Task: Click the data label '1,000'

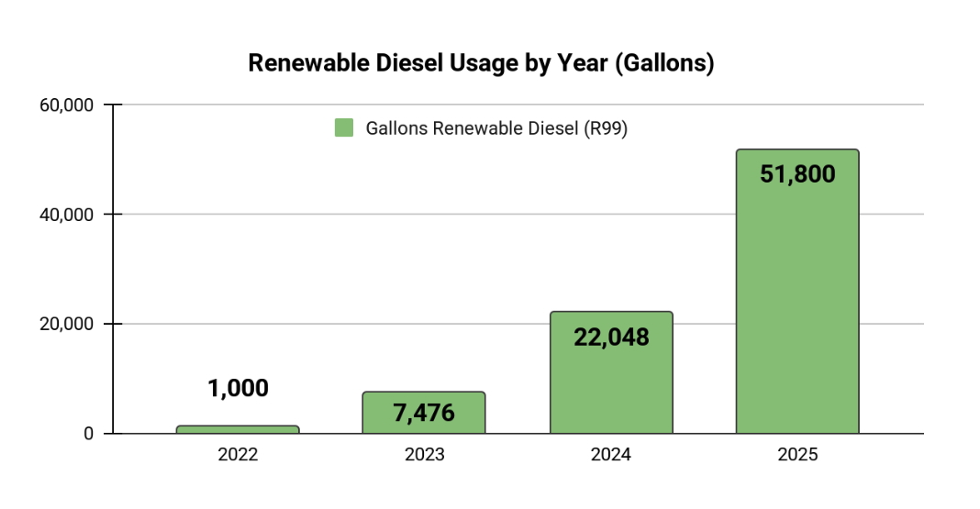Action: (238, 388)
